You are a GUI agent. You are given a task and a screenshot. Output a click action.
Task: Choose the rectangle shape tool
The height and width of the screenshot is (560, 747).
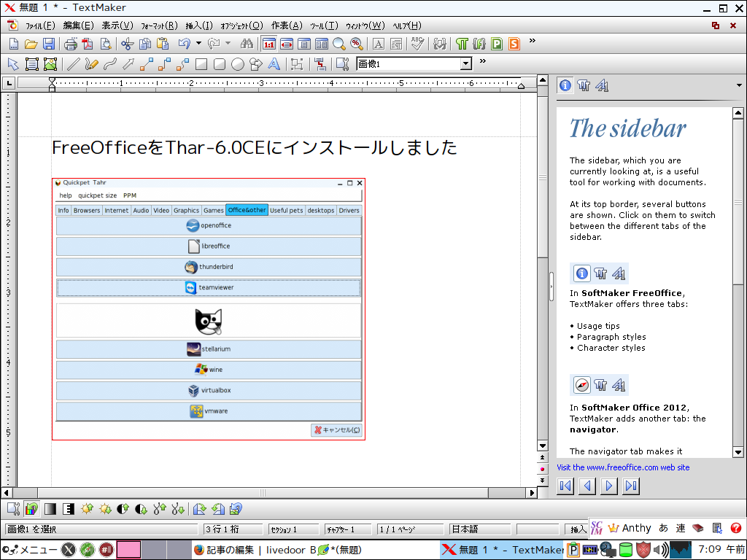201,64
